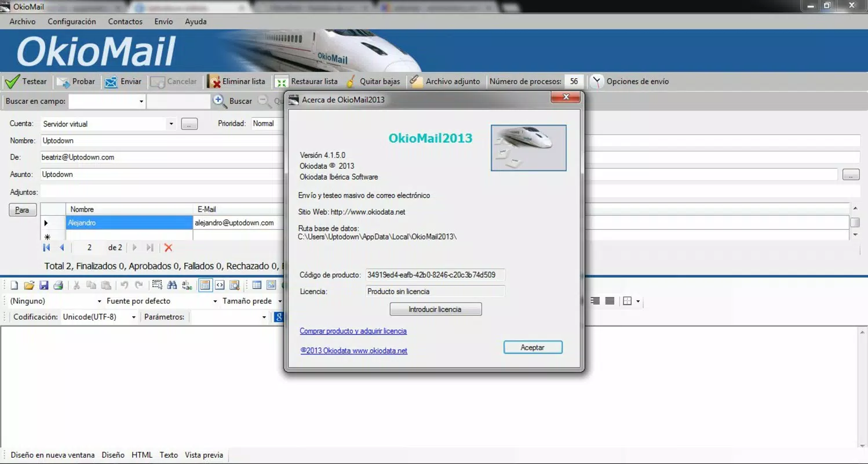868x464 pixels.
Task: Open the Parámetros dropdown
Action: tap(264, 317)
